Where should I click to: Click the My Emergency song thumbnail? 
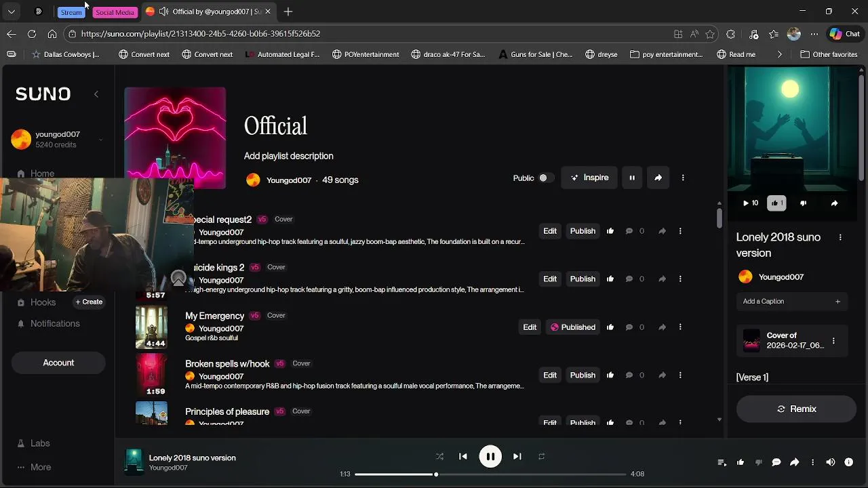click(151, 327)
